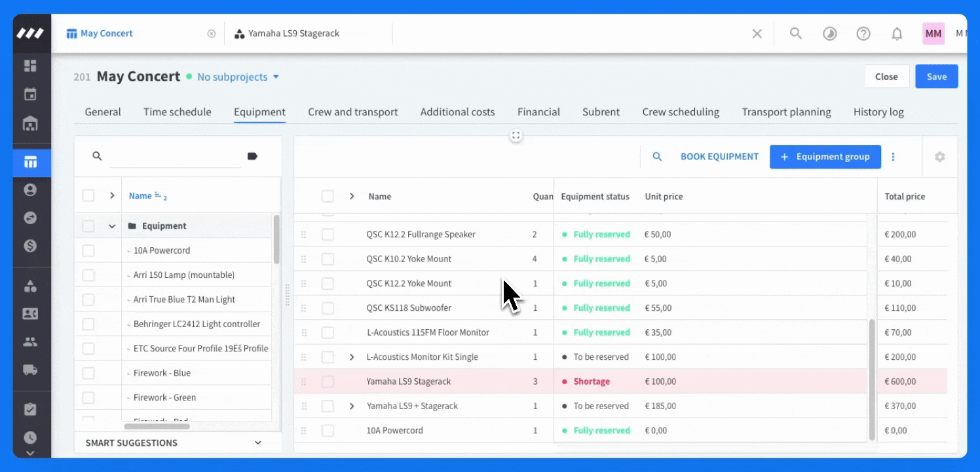The height and width of the screenshot is (472, 980).
Task: Check the QSC KS118 Subwoofer row checkbox
Action: pos(328,307)
